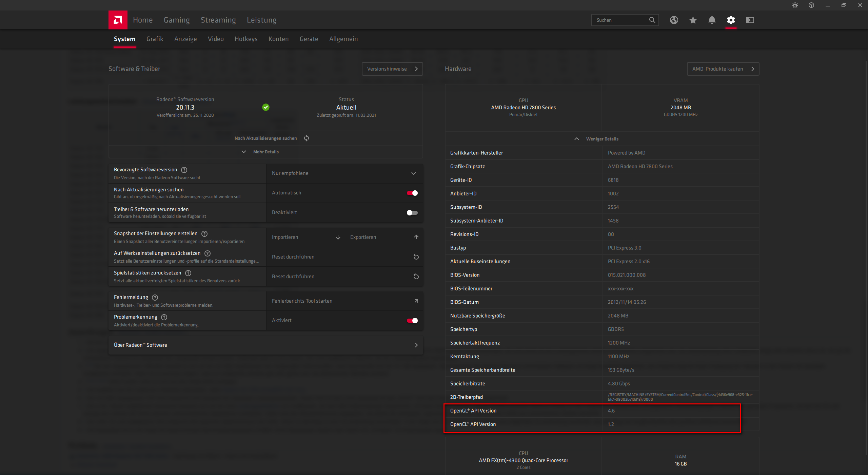Click reset icon for Spielstatistiken row
The height and width of the screenshot is (475, 868).
point(416,277)
